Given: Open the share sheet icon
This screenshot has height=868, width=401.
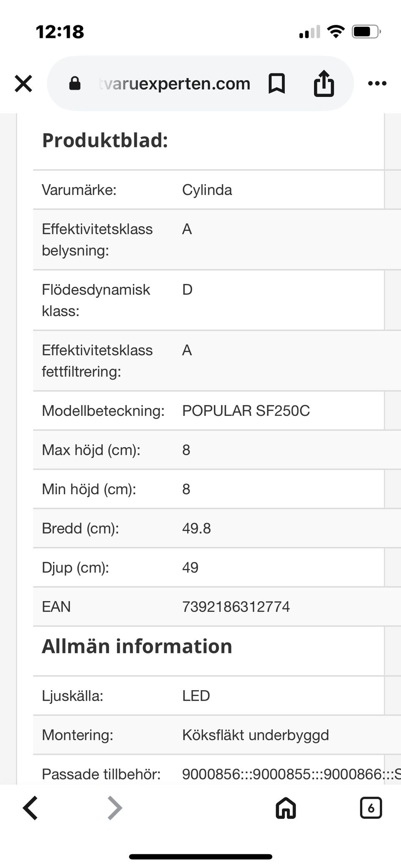Looking at the screenshot, I should [324, 84].
